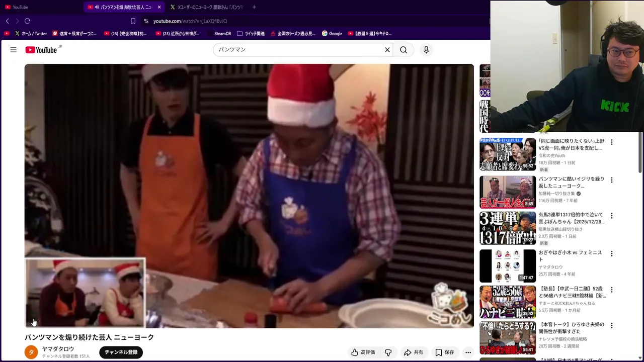Click the ヤマダタロウ channel avatar
The image size is (644, 362).
point(31,352)
